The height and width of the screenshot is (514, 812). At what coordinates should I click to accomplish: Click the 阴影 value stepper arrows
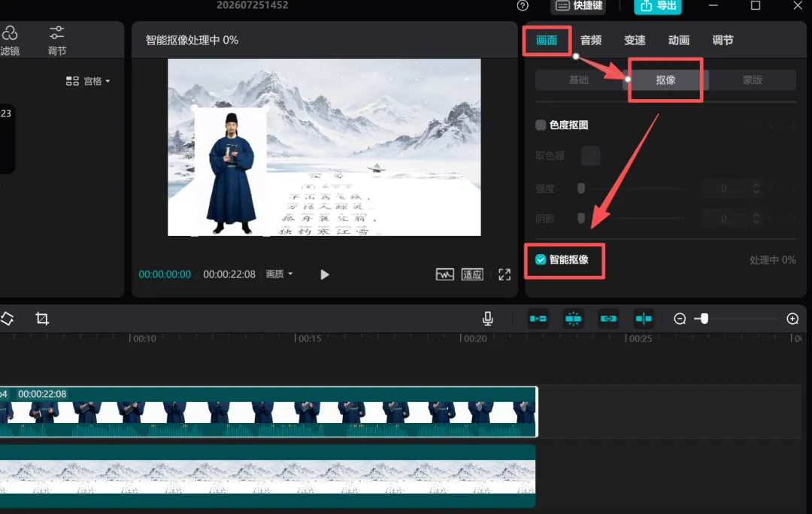[x=756, y=219]
